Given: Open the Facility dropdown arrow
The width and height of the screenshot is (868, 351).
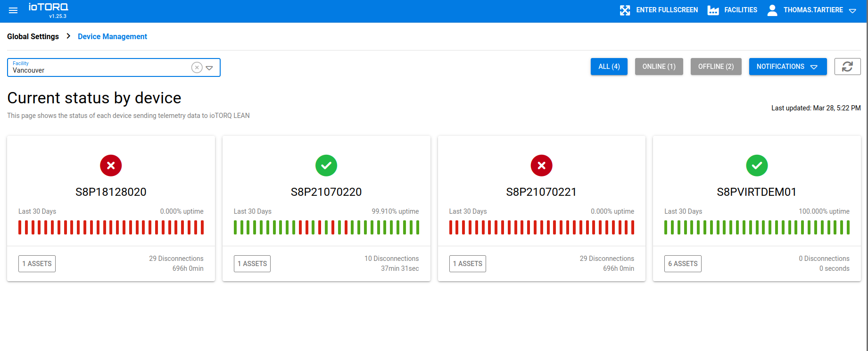Looking at the screenshot, I should click(209, 68).
